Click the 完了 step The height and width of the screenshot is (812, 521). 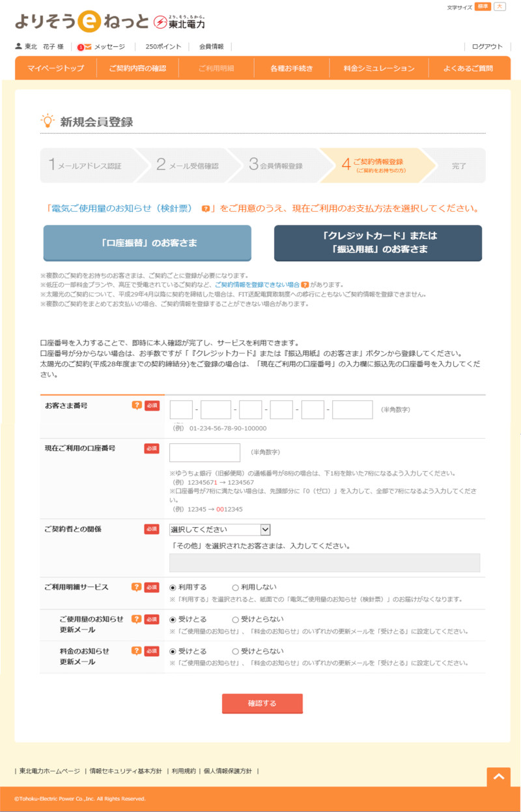(x=459, y=166)
